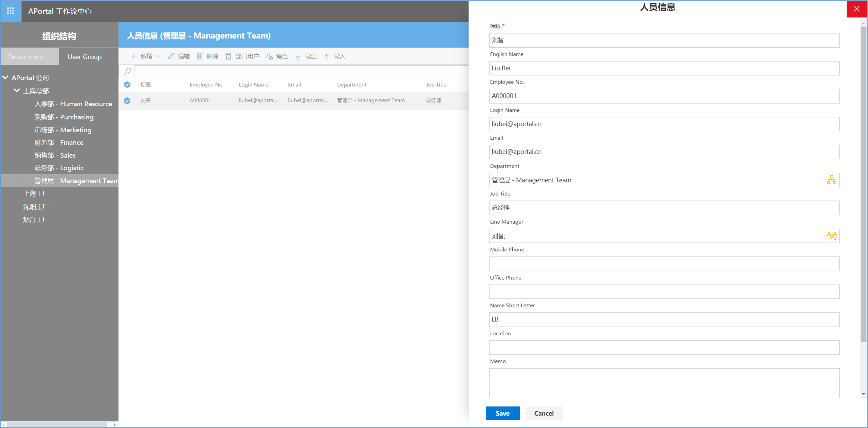Click the form scrollbar down arrow
This screenshot has width=868, height=428.
tap(863, 393)
